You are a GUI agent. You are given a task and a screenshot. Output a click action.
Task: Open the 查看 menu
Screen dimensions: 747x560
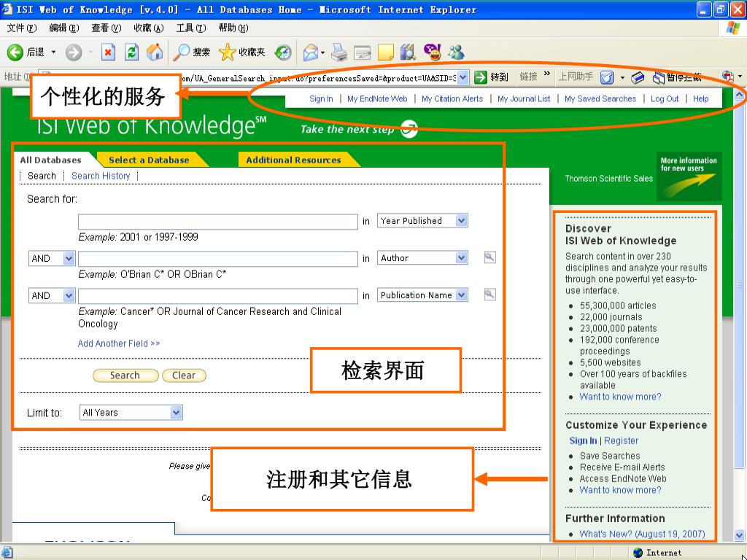107,28
